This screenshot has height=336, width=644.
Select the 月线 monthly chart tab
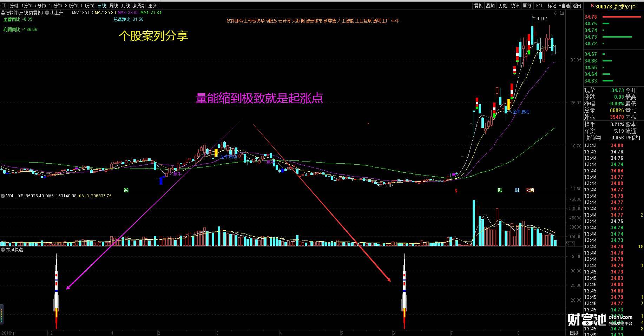125,6
